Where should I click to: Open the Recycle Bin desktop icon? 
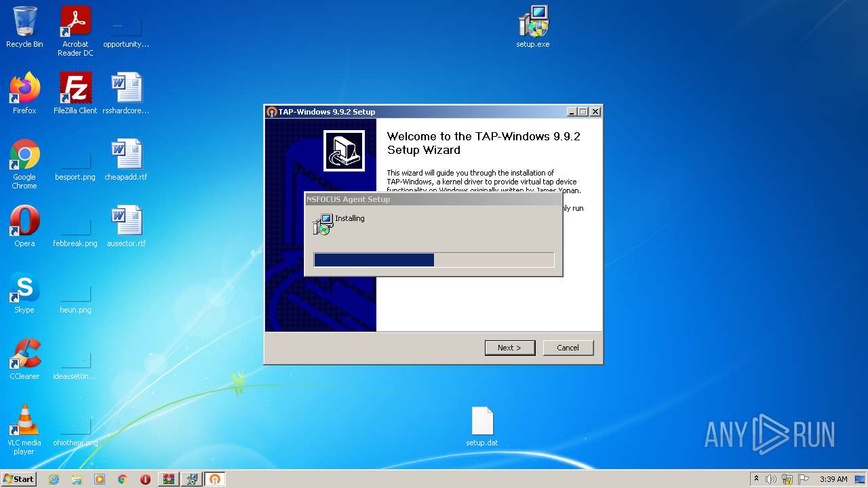point(24,27)
